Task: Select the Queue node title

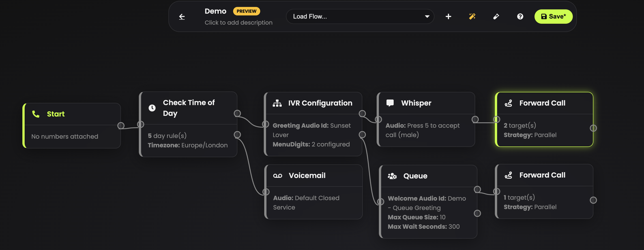Action: (x=415, y=176)
